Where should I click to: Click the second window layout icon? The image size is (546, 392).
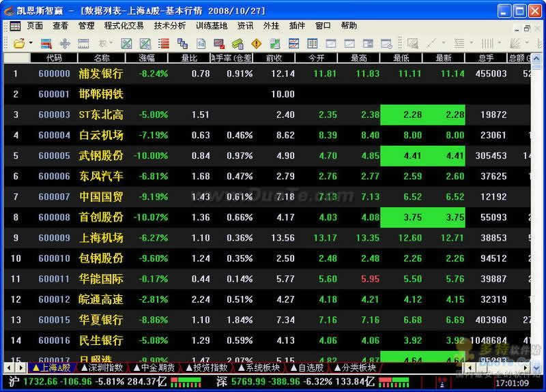click(349, 44)
